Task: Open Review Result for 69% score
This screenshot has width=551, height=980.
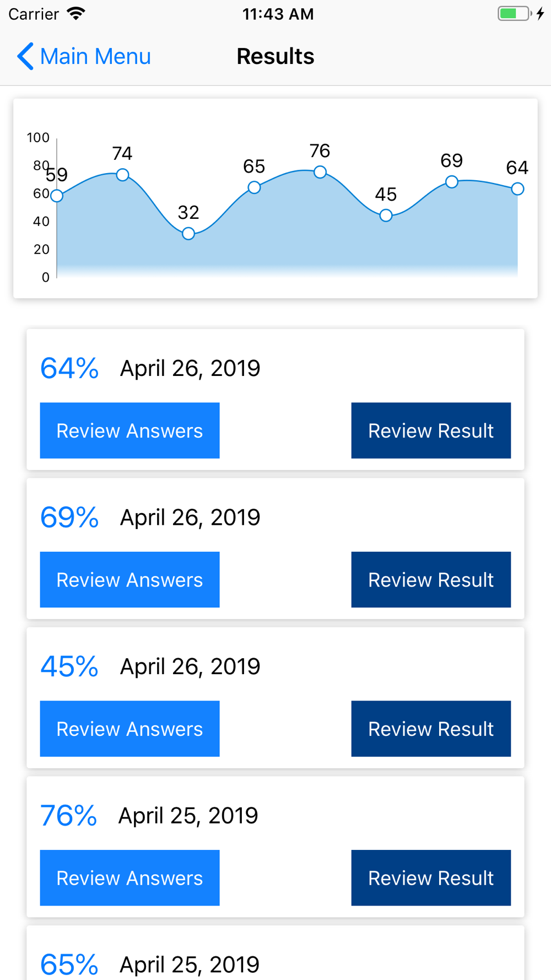Action: (431, 580)
